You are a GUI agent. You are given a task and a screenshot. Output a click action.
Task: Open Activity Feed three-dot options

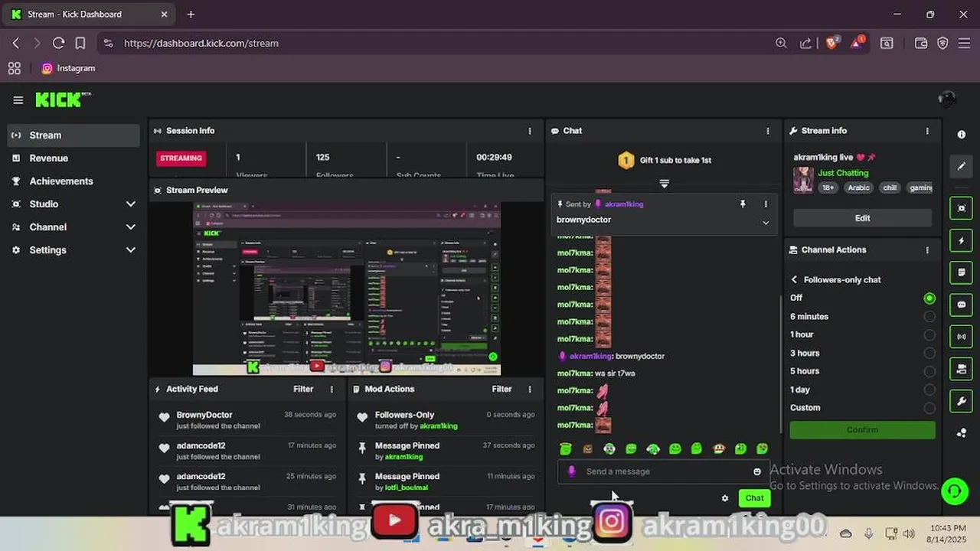(332, 389)
